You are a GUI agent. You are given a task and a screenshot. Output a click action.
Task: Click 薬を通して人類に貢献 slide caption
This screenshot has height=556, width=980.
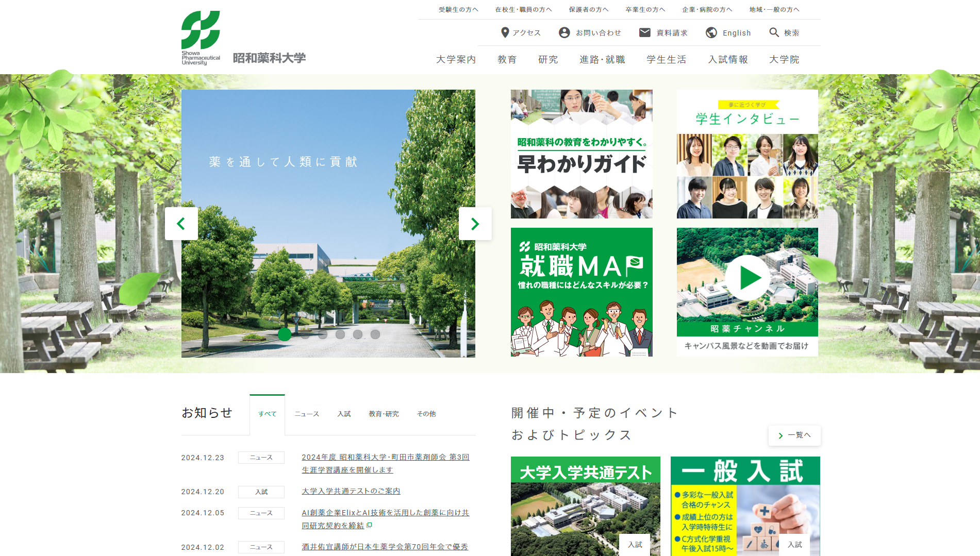click(284, 162)
